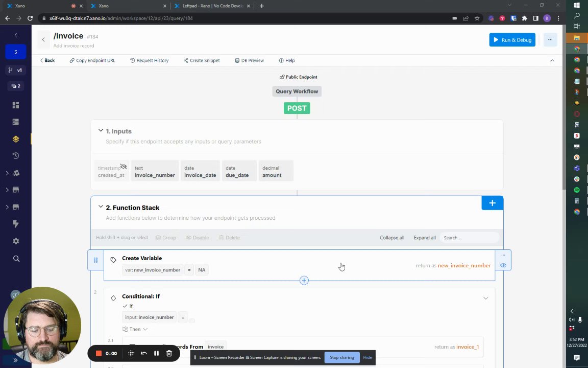Click Collapse all in Function Stack
Viewport: 588px width, 368px height.
(x=392, y=238)
